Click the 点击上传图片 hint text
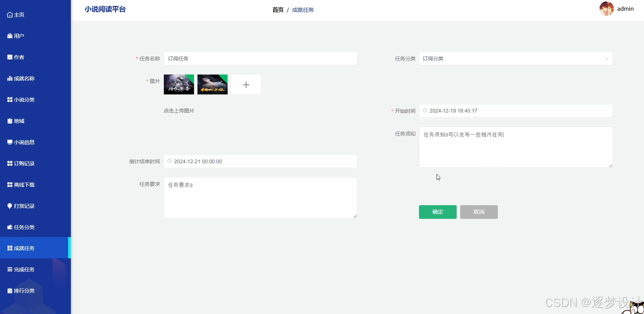The width and height of the screenshot is (644, 314). coord(179,111)
